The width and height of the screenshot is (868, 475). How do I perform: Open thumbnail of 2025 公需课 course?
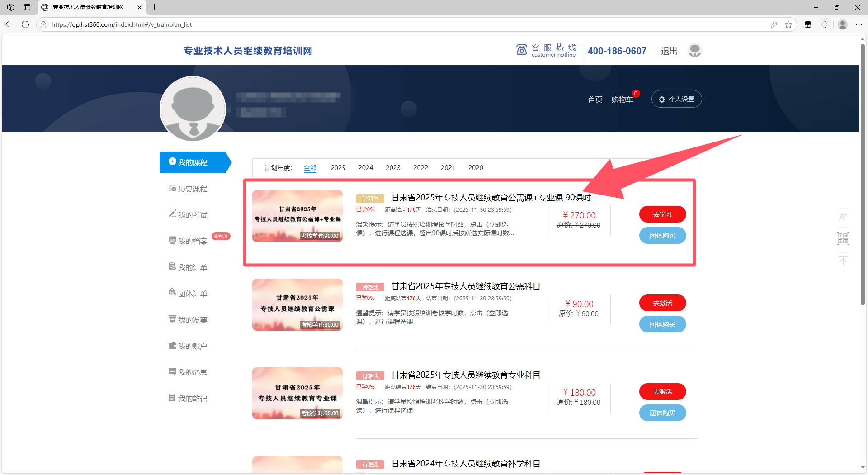click(297, 304)
